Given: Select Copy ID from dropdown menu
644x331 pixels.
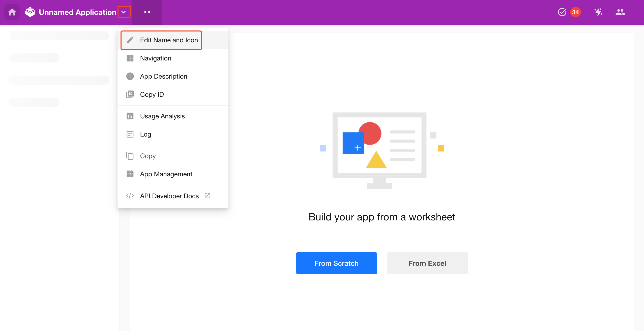Looking at the screenshot, I should 152,94.
